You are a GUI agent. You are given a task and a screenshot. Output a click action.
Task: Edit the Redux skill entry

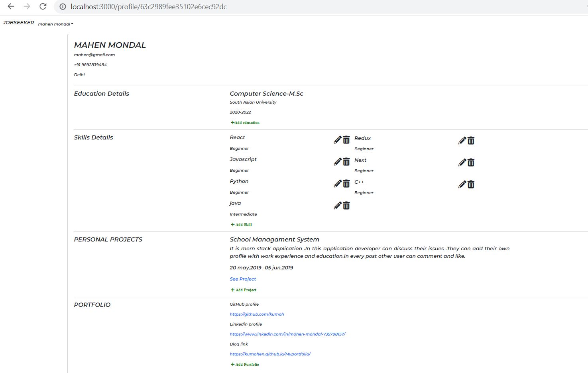point(462,141)
